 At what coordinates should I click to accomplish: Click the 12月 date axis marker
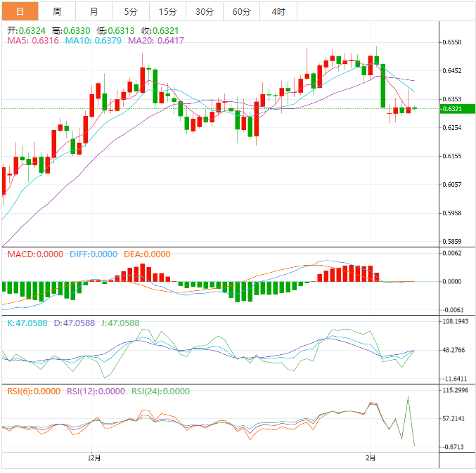(94, 458)
